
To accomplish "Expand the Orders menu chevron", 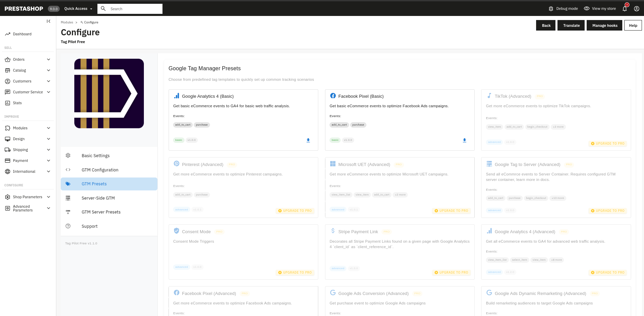I will [x=49, y=59].
